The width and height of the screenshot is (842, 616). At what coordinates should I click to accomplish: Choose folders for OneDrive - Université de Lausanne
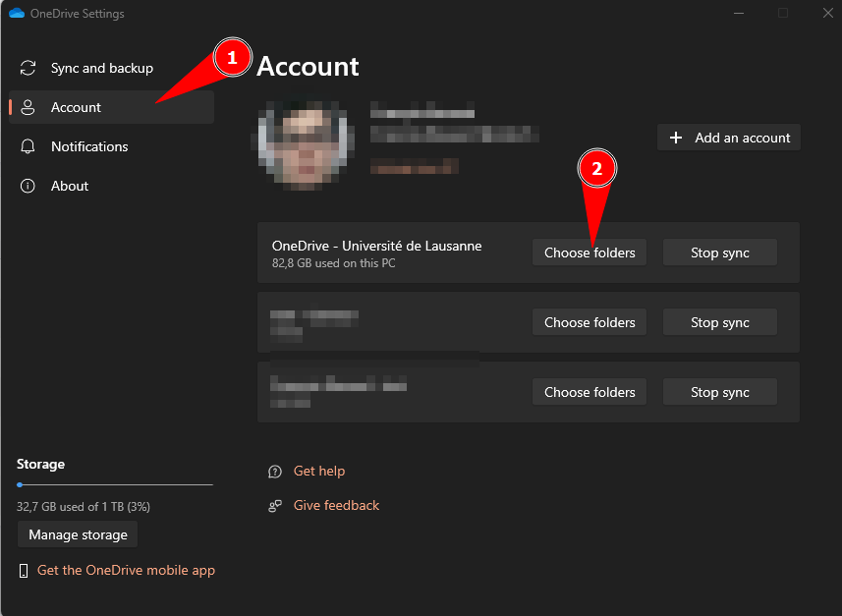coord(589,252)
